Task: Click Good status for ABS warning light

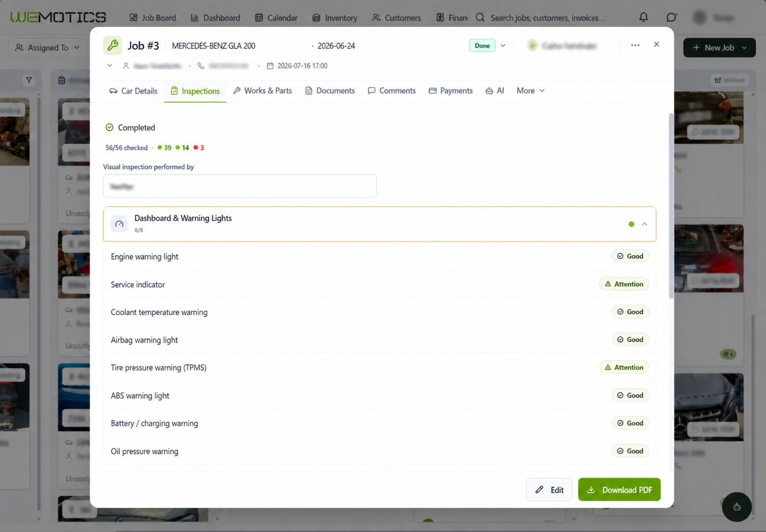Action: pos(630,395)
